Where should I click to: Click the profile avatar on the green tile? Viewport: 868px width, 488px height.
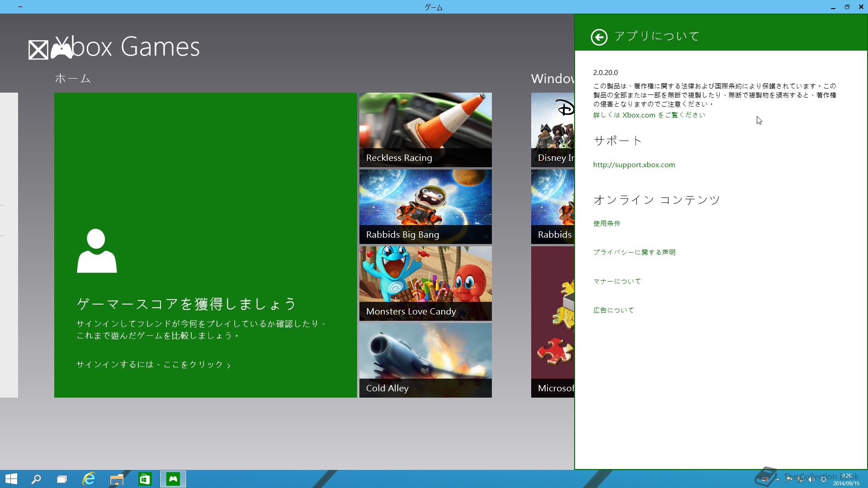click(97, 251)
